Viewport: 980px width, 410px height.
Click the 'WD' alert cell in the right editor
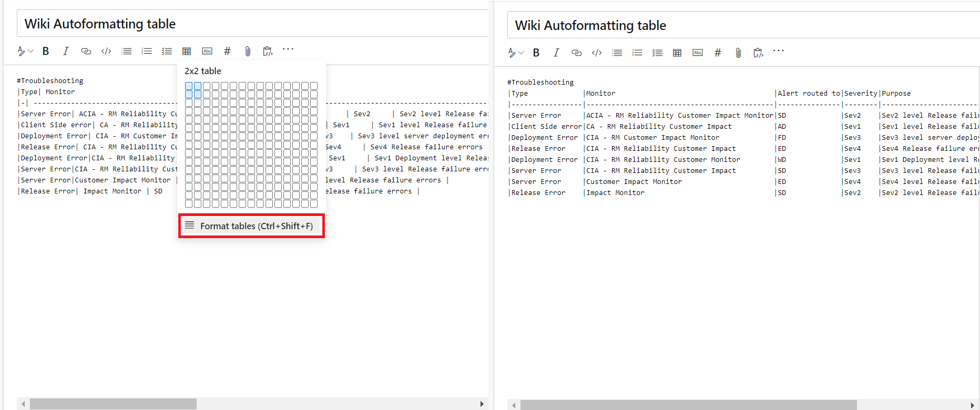[x=782, y=159]
